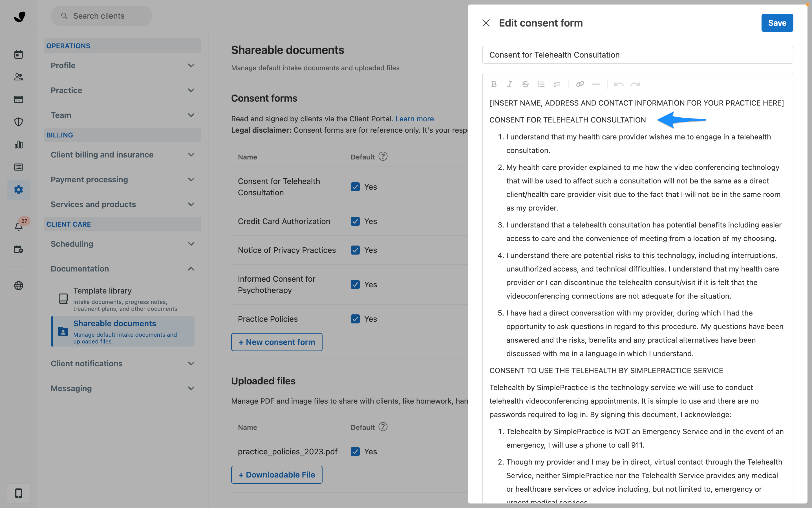
Task: Click the mobile phone icon at bottom left
Action: coord(18,493)
